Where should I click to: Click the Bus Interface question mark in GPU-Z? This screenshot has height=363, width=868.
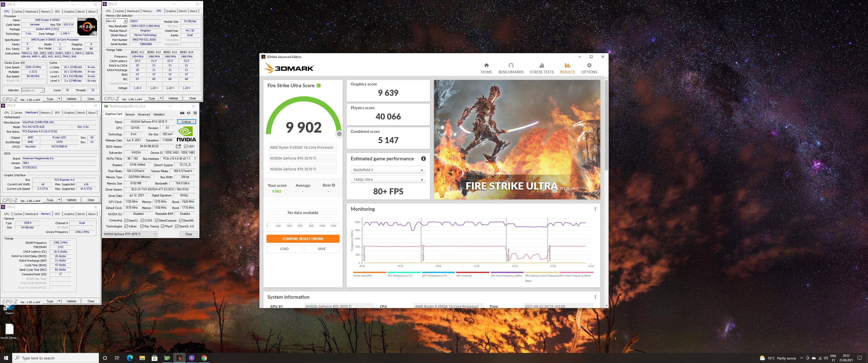[195, 159]
